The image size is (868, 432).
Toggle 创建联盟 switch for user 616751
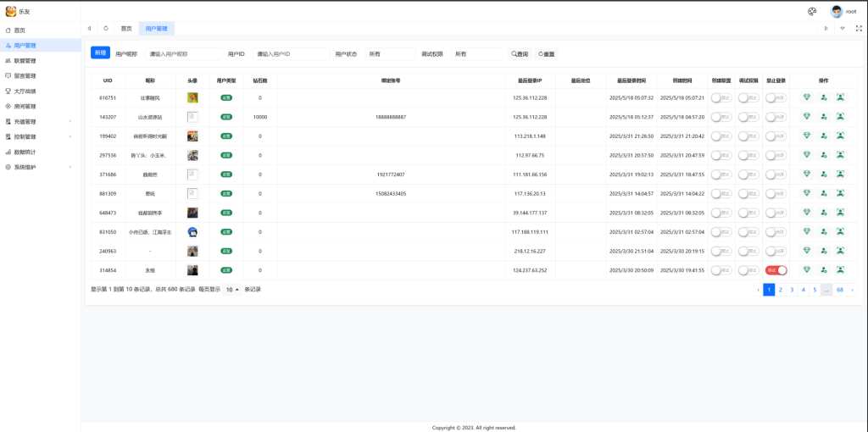point(721,97)
